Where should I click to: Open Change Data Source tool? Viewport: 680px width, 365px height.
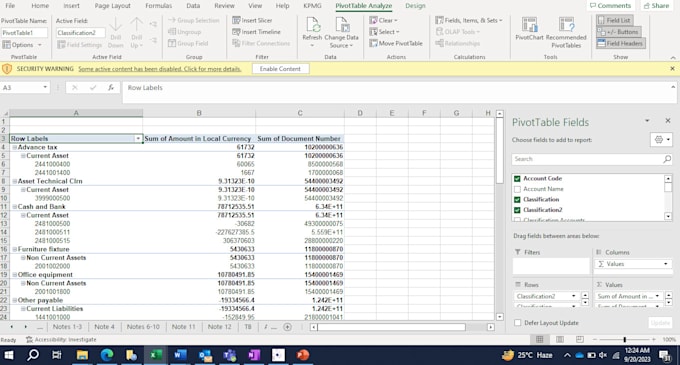[x=341, y=33]
